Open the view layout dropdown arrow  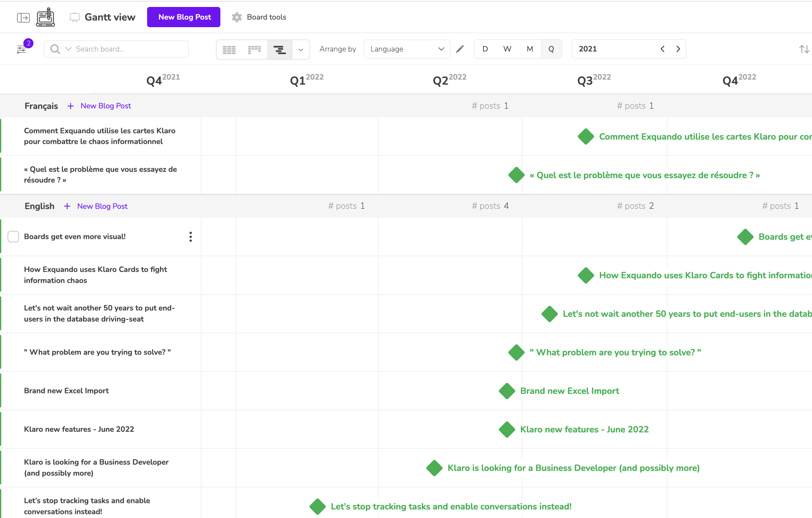click(x=301, y=50)
